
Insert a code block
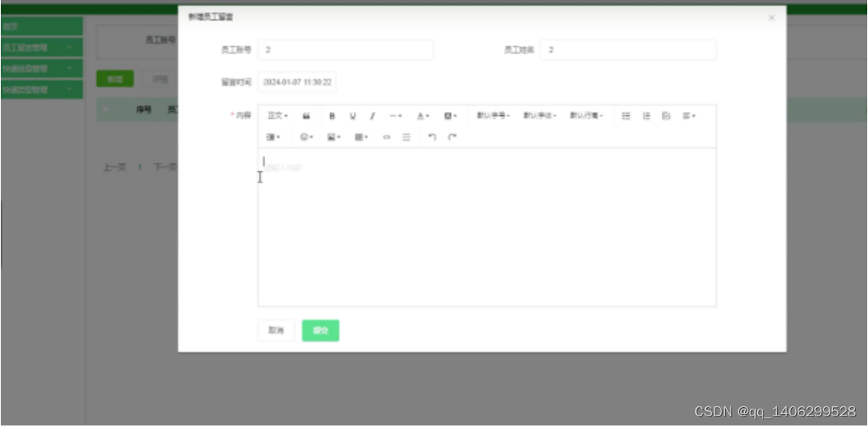(387, 137)
